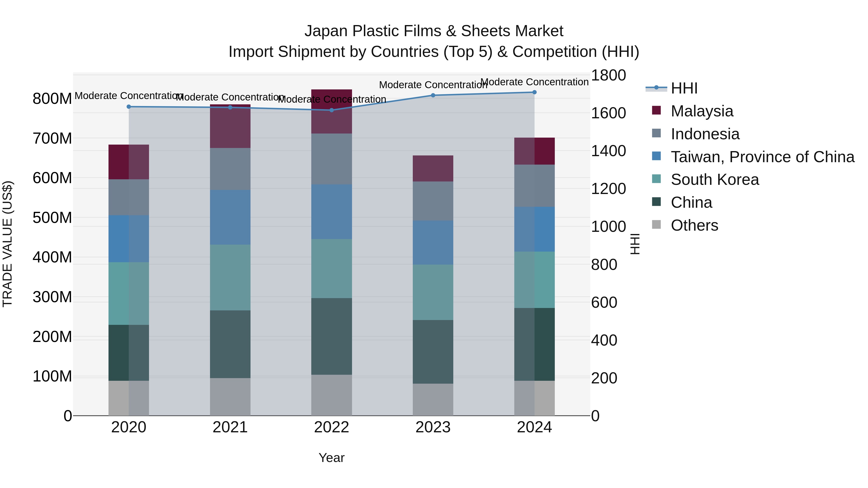This screenshot has height=488, width=868.
Task: Click the 2021 HHI data point
Action: click(230, 107)
